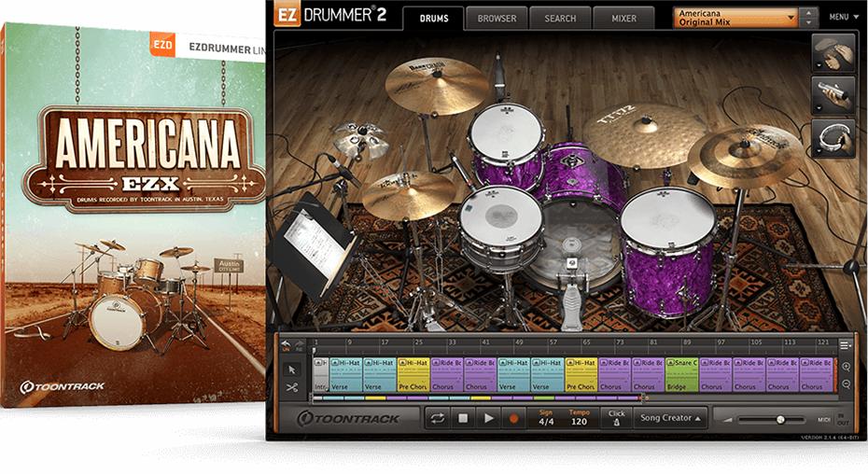Click the master volume slider
This screenshot has width=868, height=474.
point(779,420)
